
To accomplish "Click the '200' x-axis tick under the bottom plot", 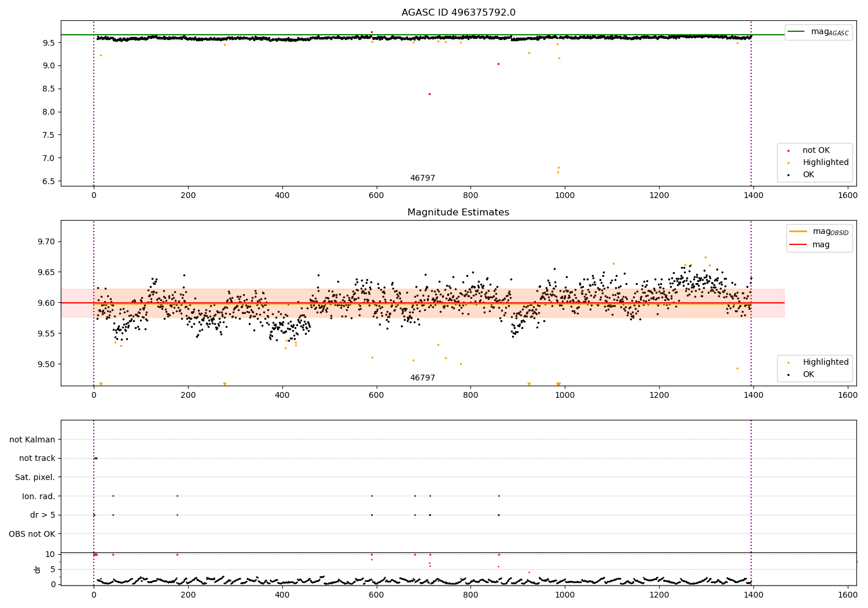I will [x=188, y=595].
